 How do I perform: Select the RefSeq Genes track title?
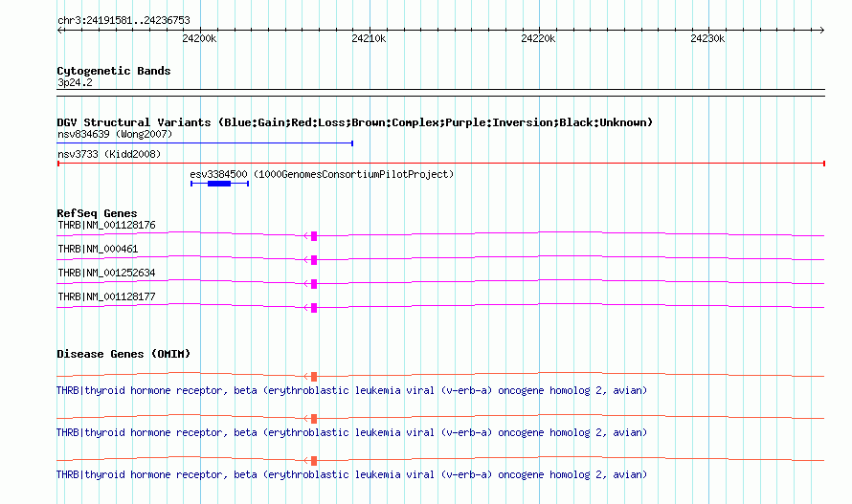(97, 213)
